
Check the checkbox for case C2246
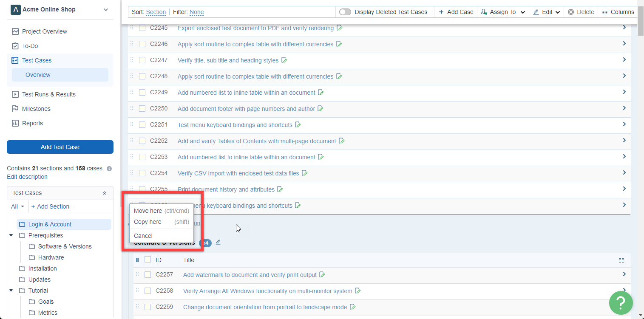(x=142, y=44)
